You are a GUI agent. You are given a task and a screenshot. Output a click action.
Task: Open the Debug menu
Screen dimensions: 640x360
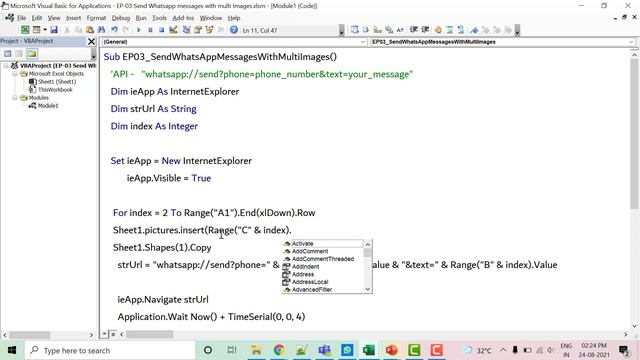121,18
